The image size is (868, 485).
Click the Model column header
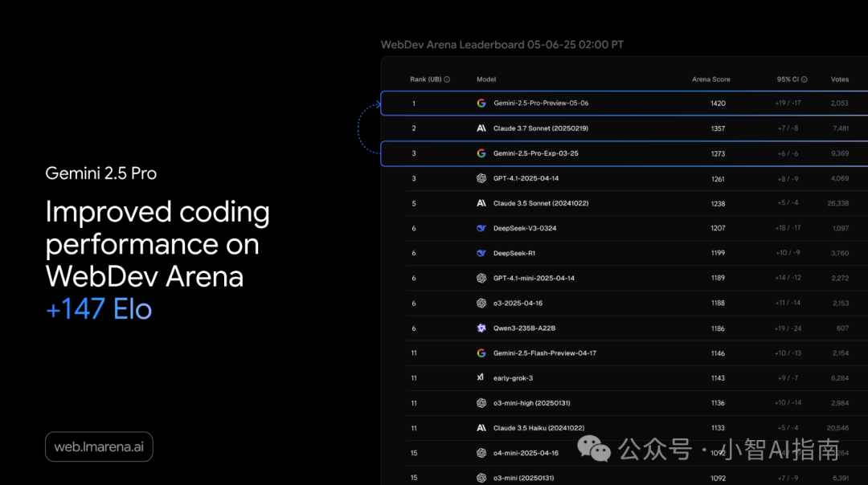click(486, 79)
